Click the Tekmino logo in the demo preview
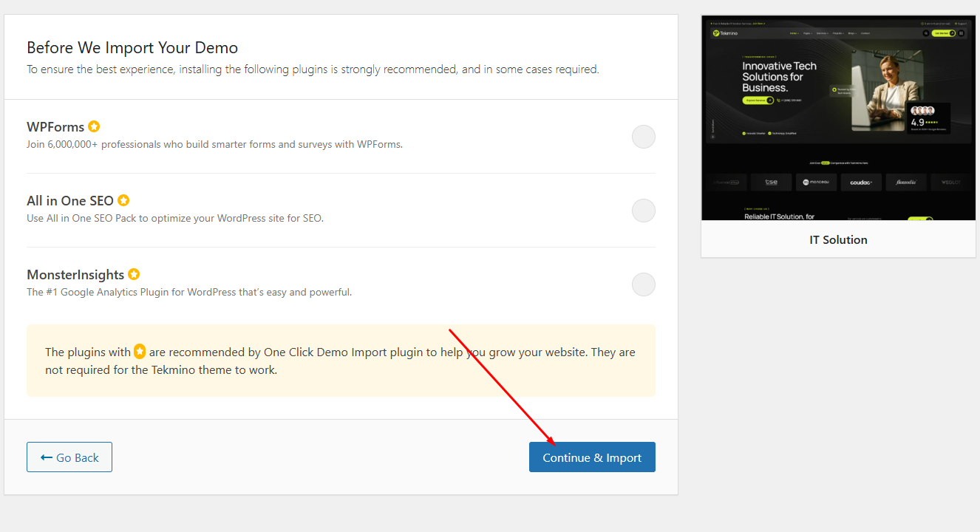Viewport: 980px width, 532px height. pyautogui.click(x=726, y=33)
